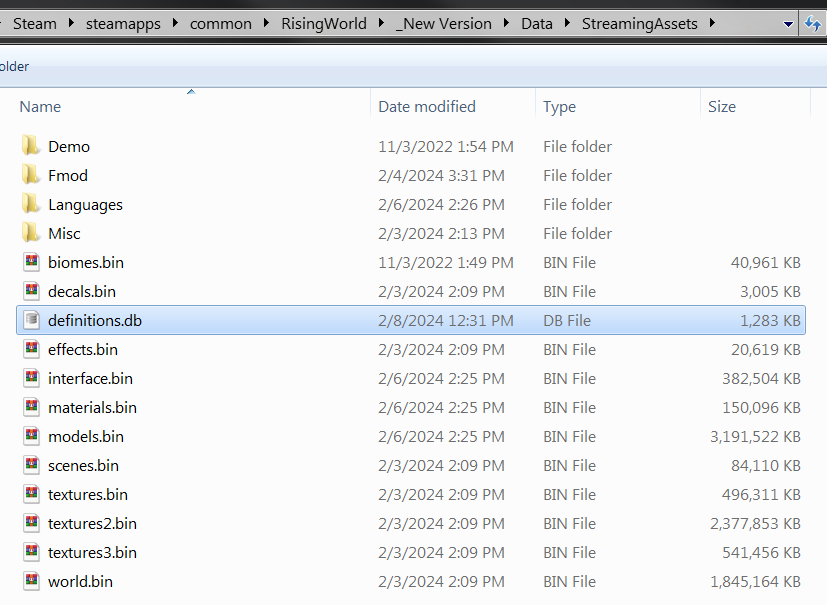Viewport: 827px width, 605px height.
Task: Expand the arrow after steamapps breadcrumb
Action: tap(175, 23)
